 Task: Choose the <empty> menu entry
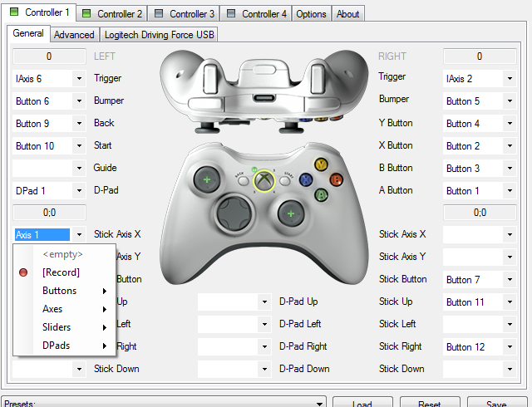click(65, 254)
